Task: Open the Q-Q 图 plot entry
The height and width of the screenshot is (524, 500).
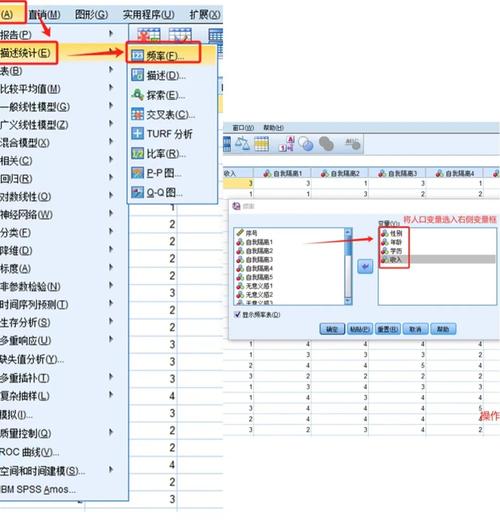Action: (x=157, y=192)
